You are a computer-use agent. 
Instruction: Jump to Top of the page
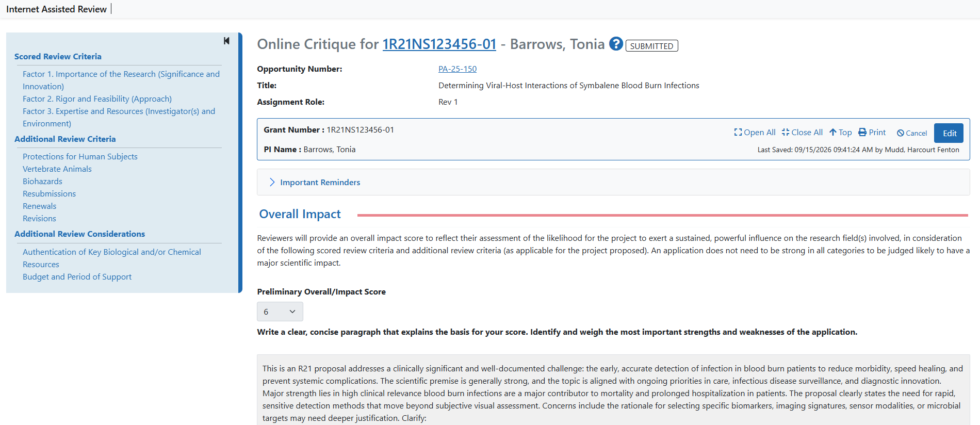click(841, 133)
